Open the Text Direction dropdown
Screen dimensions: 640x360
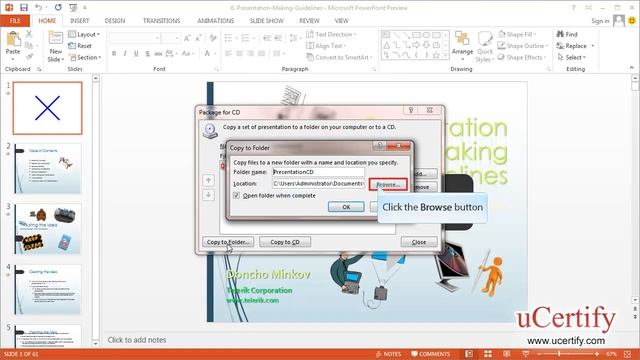pyautogui.click(x=331, y=34)
